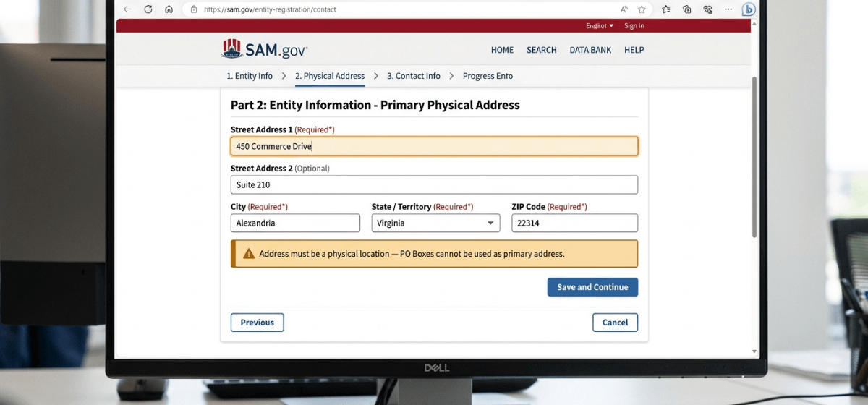The height and width of the screenshot is (405, 868).
Task: Click the browser back arrow
Action: 127,9
